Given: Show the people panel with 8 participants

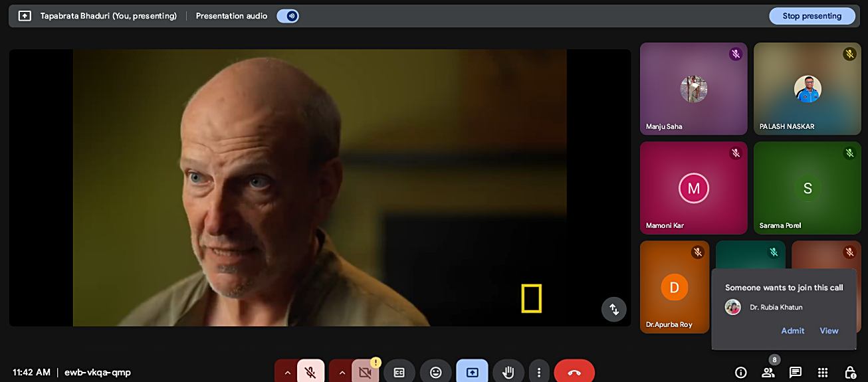Looking at the screenshot, I should (x=768, y=373).
